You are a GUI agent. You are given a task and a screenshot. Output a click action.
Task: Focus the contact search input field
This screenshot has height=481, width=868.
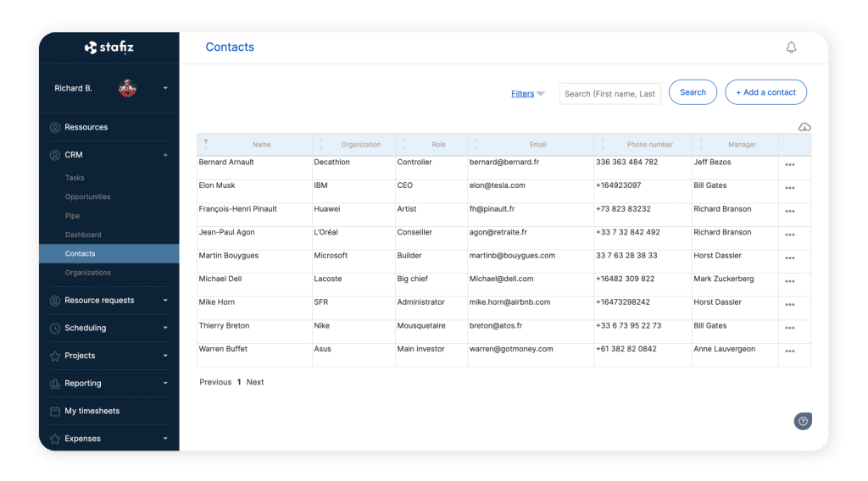609,93
